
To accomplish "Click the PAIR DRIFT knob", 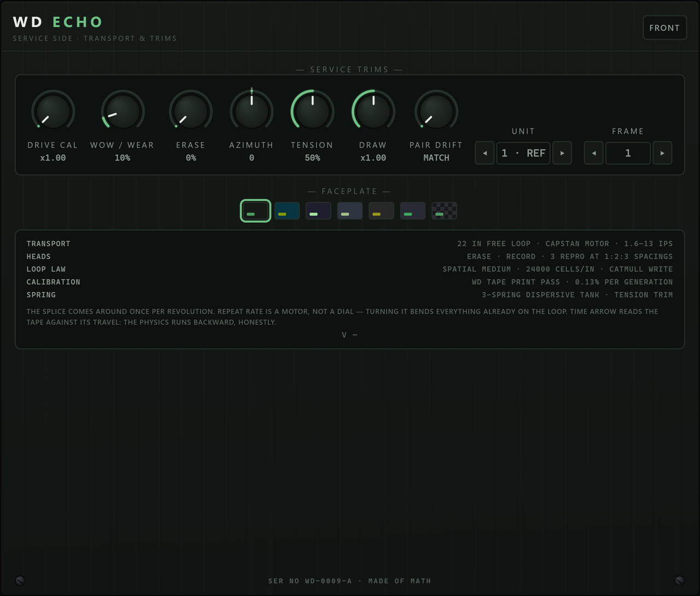I will [x=436, y=111].
